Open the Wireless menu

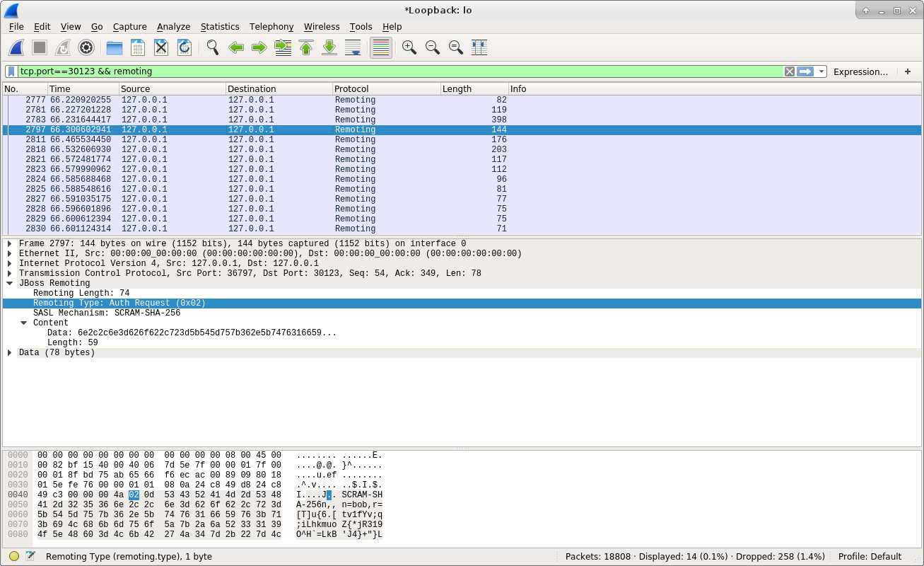322,26
